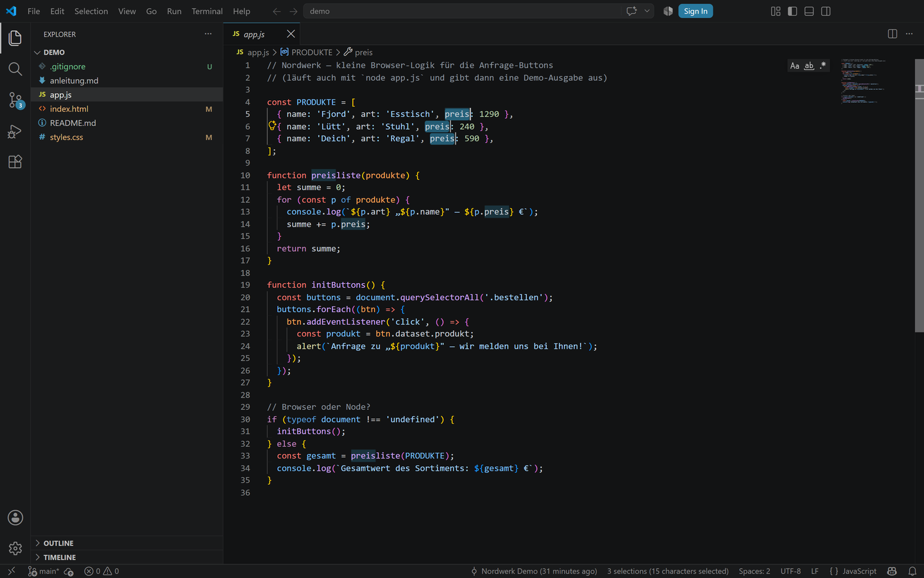924x578 pixels.
Task: Open the Accounts menu icon
Action: tap(15, 518)
